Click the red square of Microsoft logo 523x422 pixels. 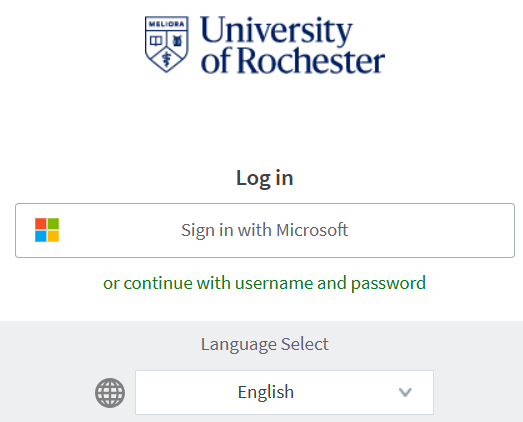(x=41, y=224)
